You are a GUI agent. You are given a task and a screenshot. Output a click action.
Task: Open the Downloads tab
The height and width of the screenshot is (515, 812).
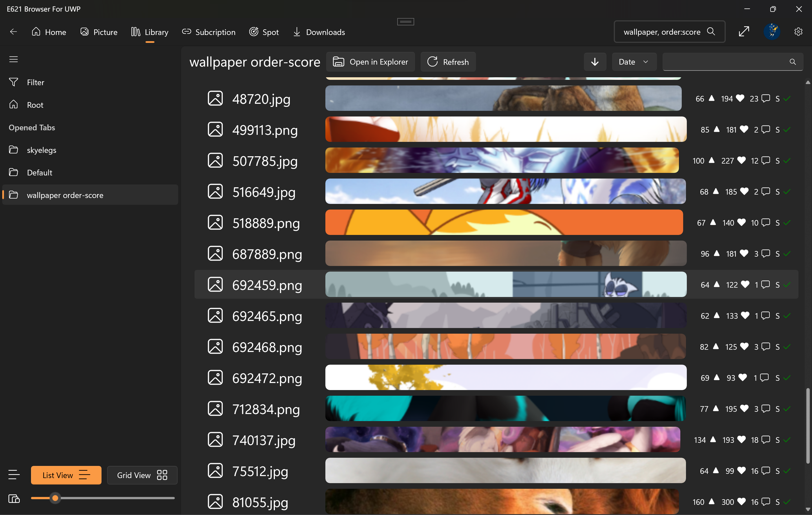click(319, 32)
